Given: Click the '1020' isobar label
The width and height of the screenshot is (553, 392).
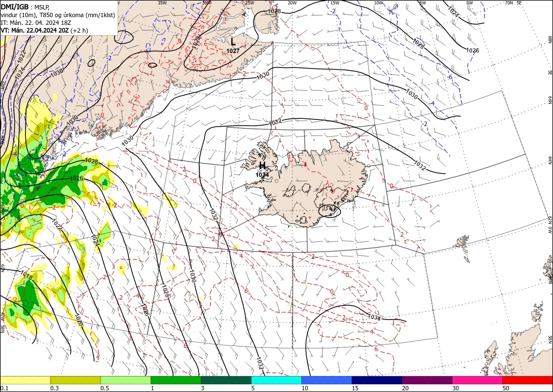Looking at the screenshot, I should (x=79, y=320).
